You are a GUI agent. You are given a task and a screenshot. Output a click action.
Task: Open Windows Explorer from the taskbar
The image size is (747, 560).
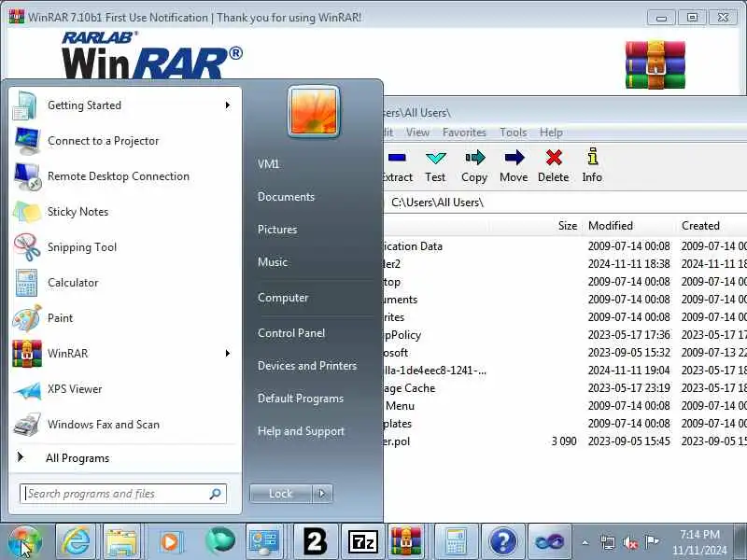click(121, 541)
